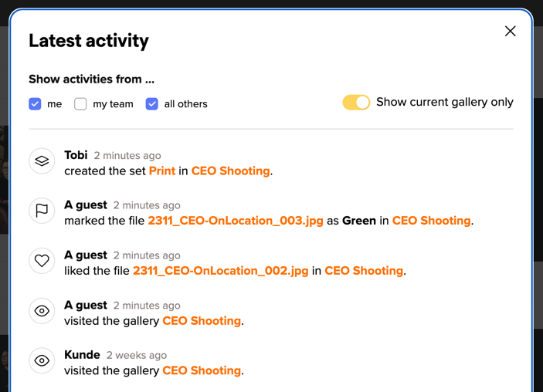Click the "all others" label text
The height and width of the screenshot is (392, 543).
click(185, 104)
